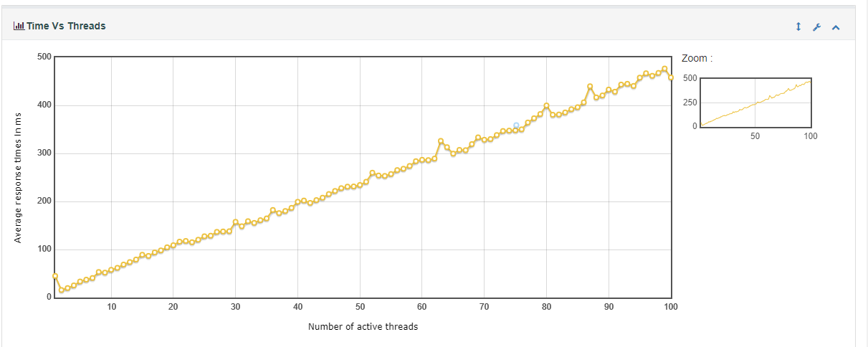Image resolution: width=868 pixels, height=347 pixels.
Task: Click the Zoom overview mini chart
Action: coord(755,102)
